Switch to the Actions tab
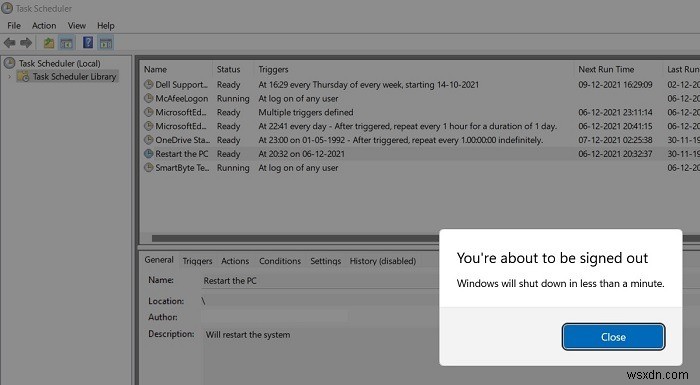This screenshot has height=385, width=700. coord(235,261)
